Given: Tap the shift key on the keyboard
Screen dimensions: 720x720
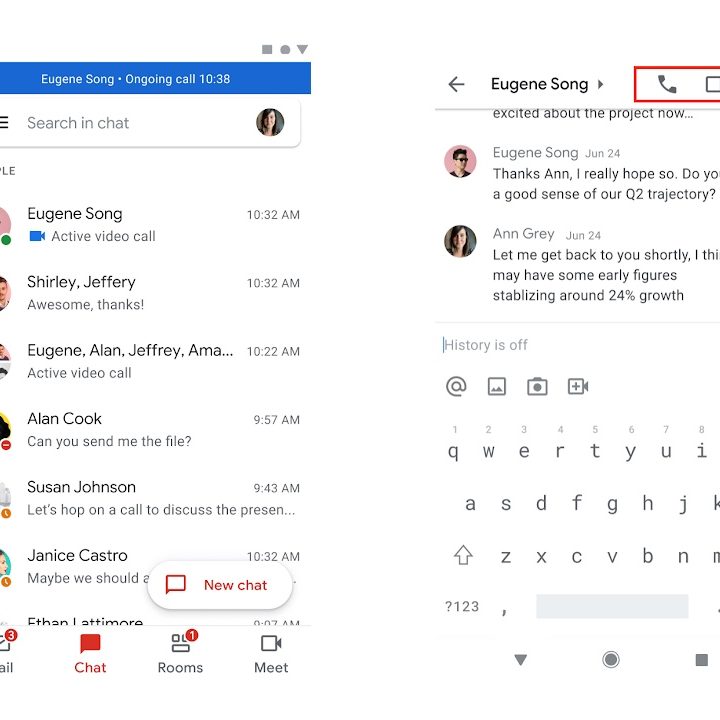Looking at the screenshot, I should (463, 555).
